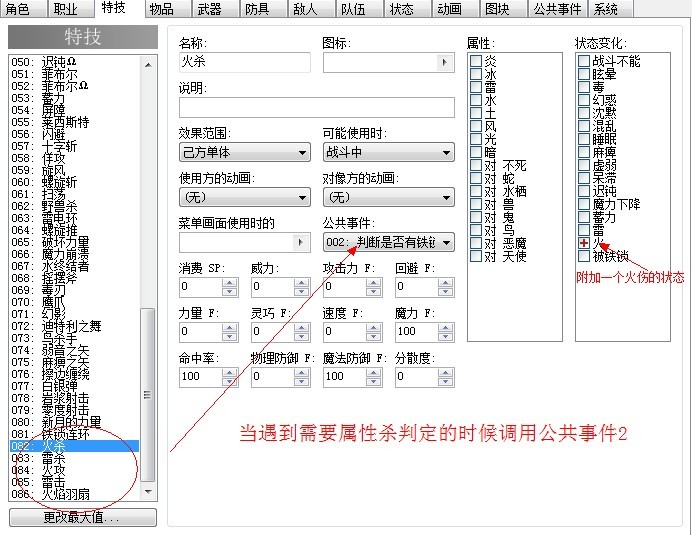Image resolution: width=692 pixels, height=535 pixels.
Task: Increase the 回避 F spinner value
Action: click(x=445, y=283)
